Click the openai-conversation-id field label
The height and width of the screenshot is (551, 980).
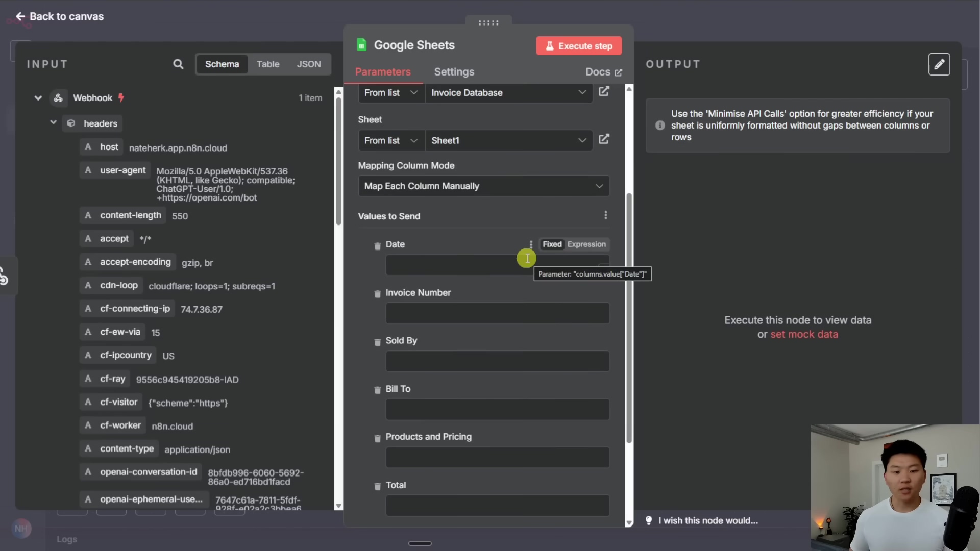click(x=149, y=472)
